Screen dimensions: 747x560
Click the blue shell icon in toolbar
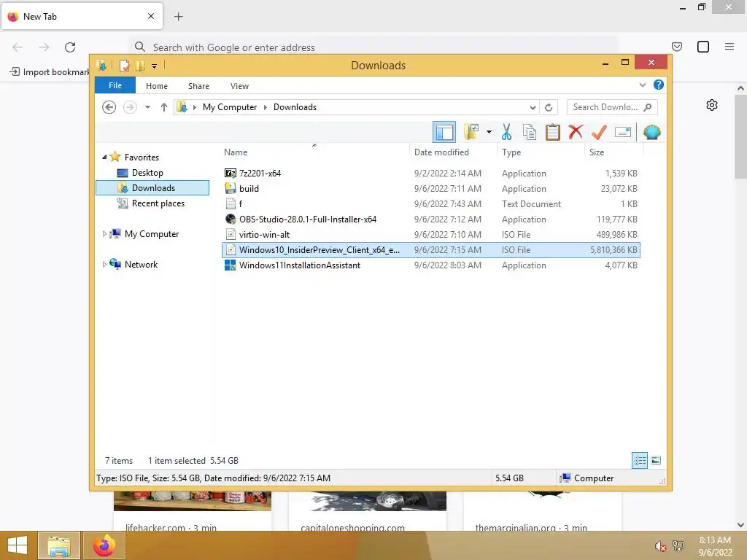point(651,132)
